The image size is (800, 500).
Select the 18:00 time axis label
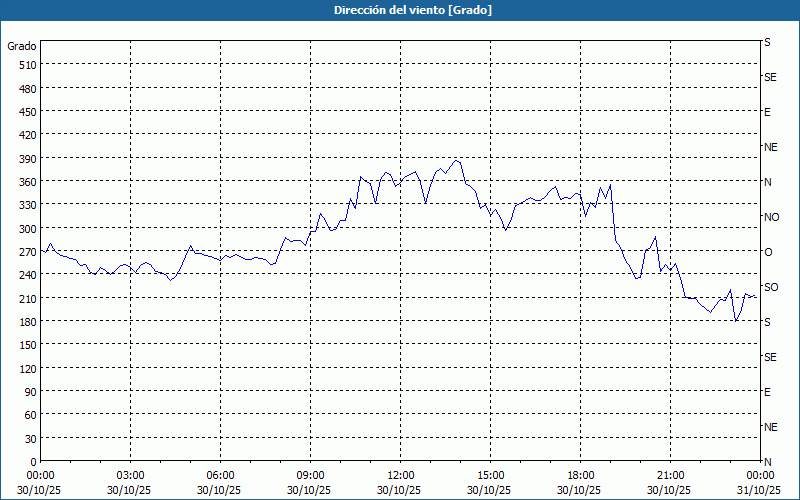[x=581, y=476]
